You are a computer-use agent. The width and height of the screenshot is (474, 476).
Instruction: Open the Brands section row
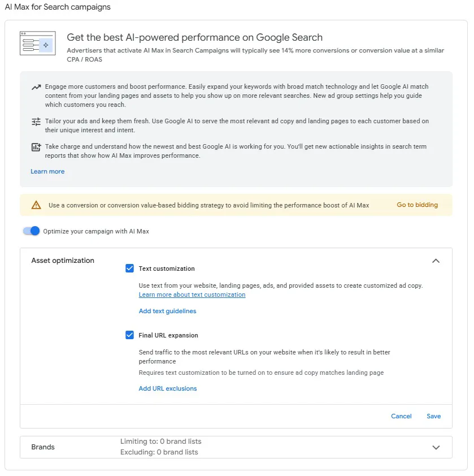236,447
